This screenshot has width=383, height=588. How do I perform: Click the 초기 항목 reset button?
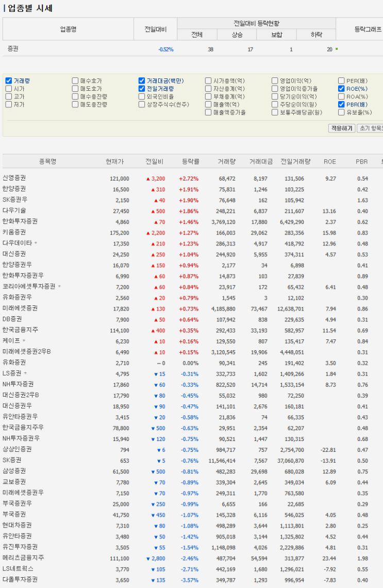tap(370, 128)
